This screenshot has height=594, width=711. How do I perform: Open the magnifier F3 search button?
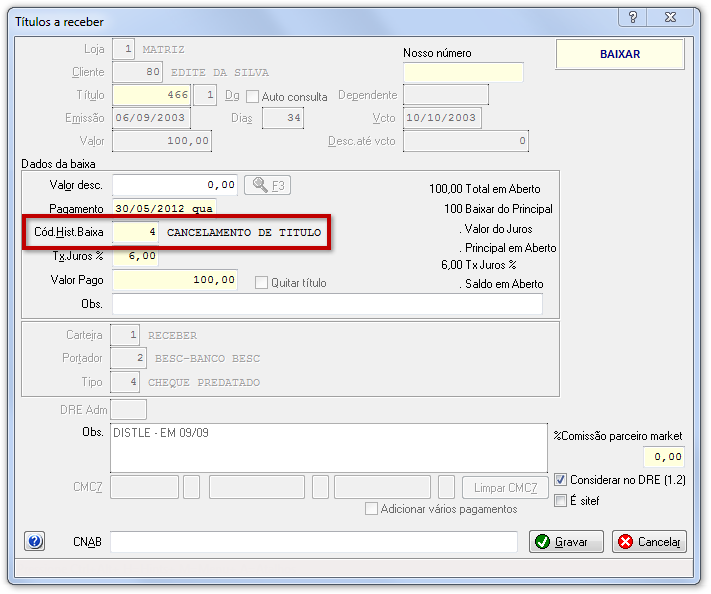268,185
